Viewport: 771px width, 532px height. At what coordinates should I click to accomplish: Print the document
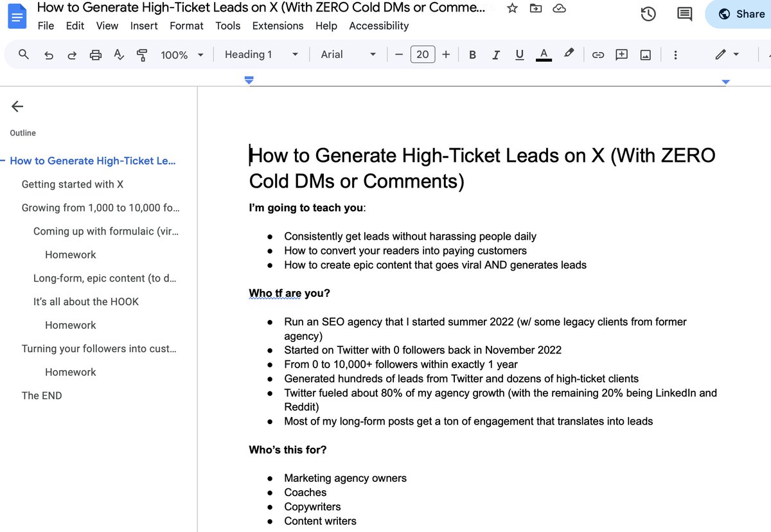coord(96,55)
